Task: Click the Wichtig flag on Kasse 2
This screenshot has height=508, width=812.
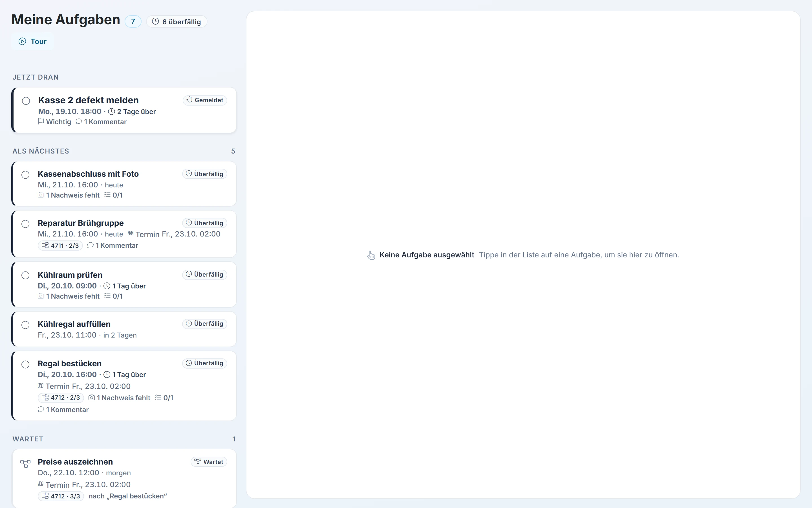Action: (55, 122)
